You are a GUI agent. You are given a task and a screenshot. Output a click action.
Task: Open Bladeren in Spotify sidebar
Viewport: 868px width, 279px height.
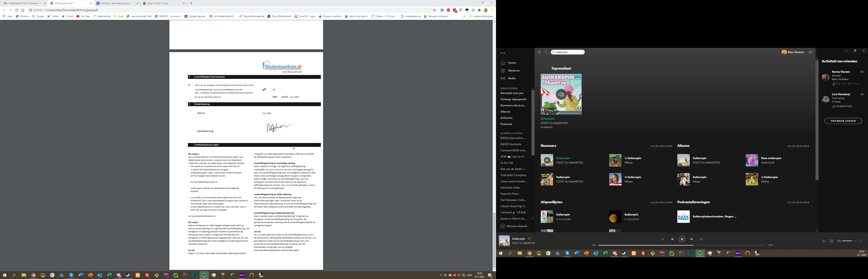pos(514,71)
